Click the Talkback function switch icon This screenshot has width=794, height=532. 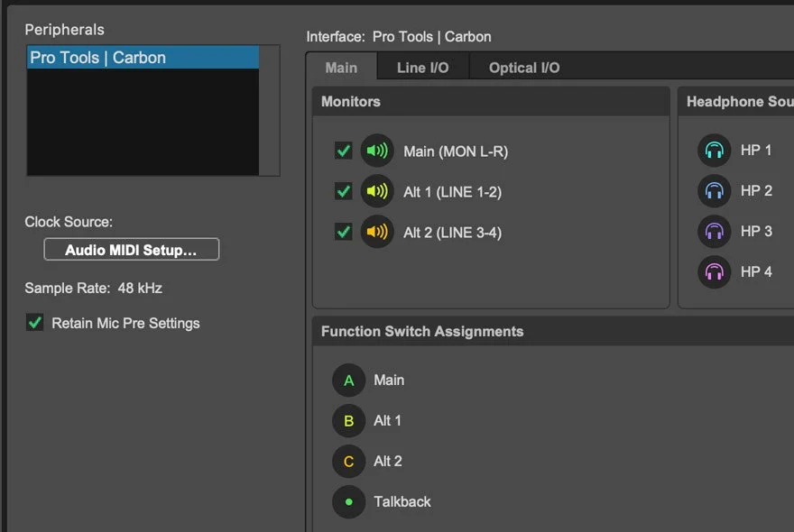[x=348, y=502]
